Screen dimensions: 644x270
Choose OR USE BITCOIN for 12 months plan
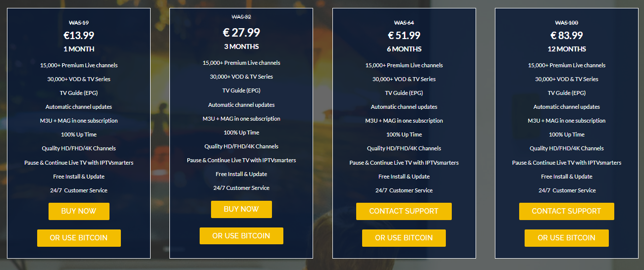(566, 238)
